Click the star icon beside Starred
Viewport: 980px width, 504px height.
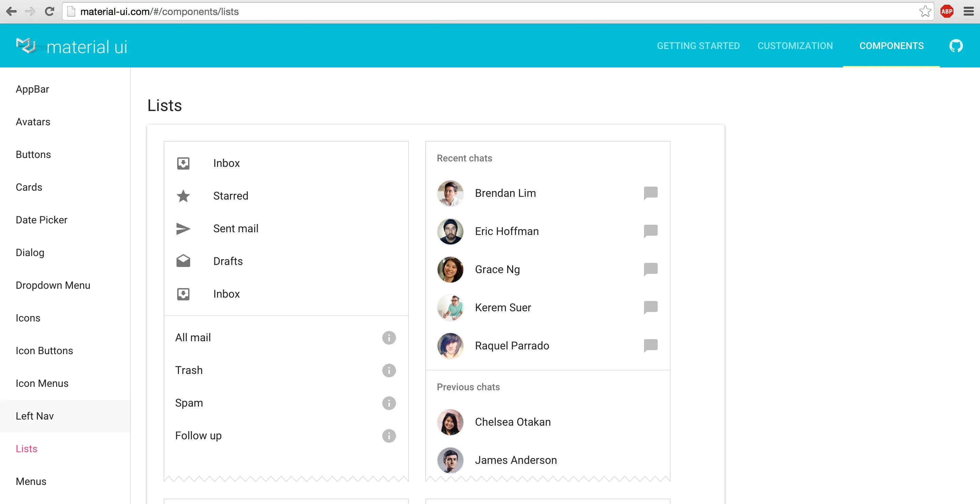[x=183, y=196]
